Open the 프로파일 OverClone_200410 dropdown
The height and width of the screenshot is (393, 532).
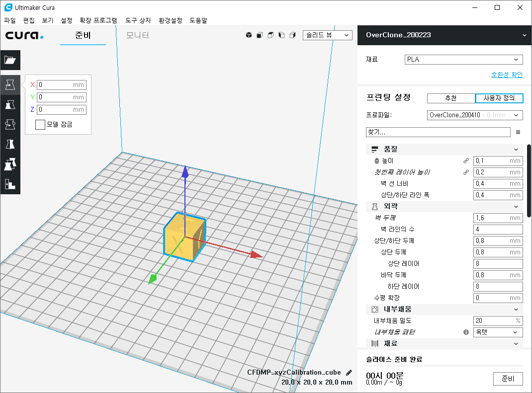pos(475,115)
